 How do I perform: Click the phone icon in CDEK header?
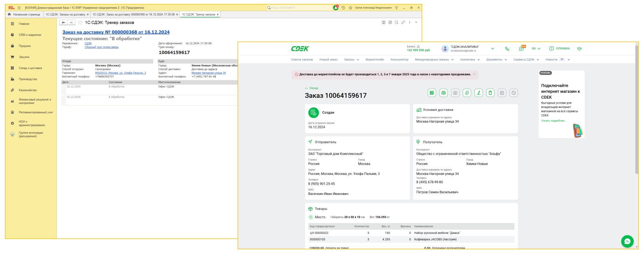pyautogui.click(x=507, y=49)
